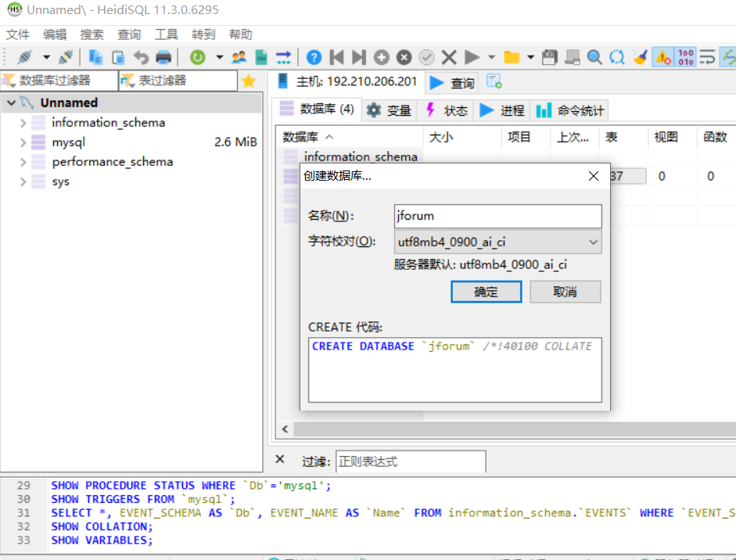
Task: Toggle the stop on errors warning icon
Action: click(x=662, y=57)
